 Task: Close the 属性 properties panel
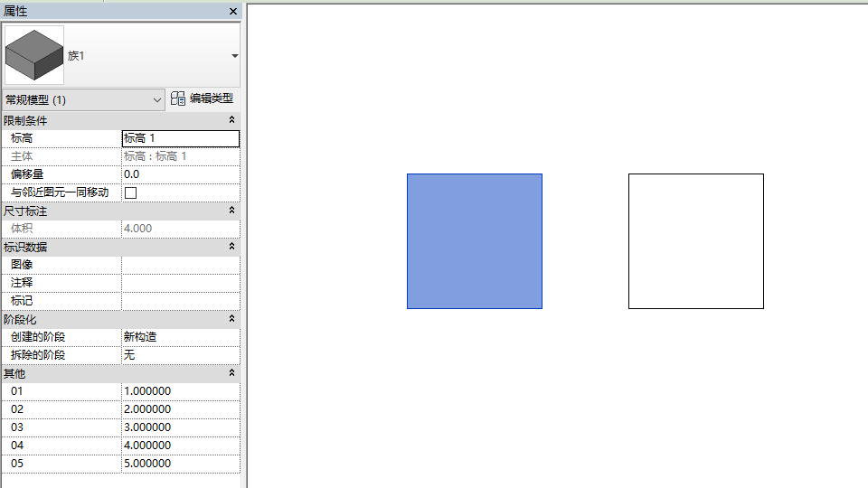(233, 11)
